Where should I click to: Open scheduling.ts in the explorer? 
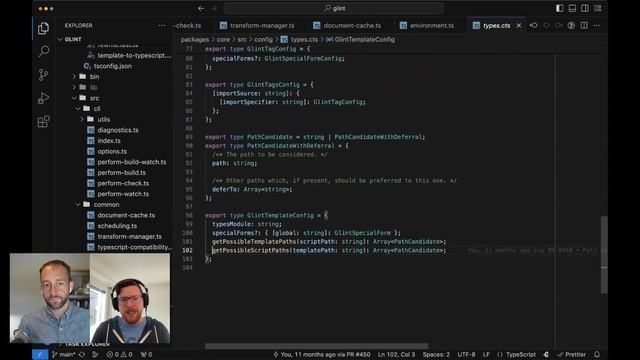117,225
